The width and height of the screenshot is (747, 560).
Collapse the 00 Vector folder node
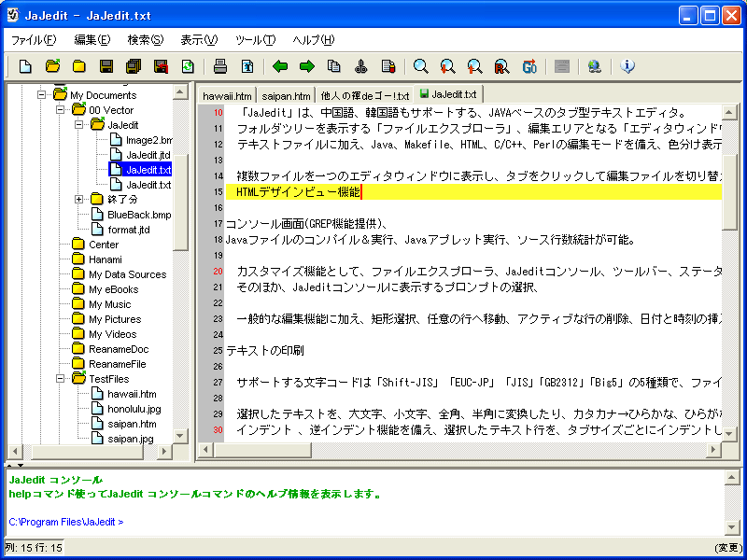pyautogui.click(x=60, y=110)
